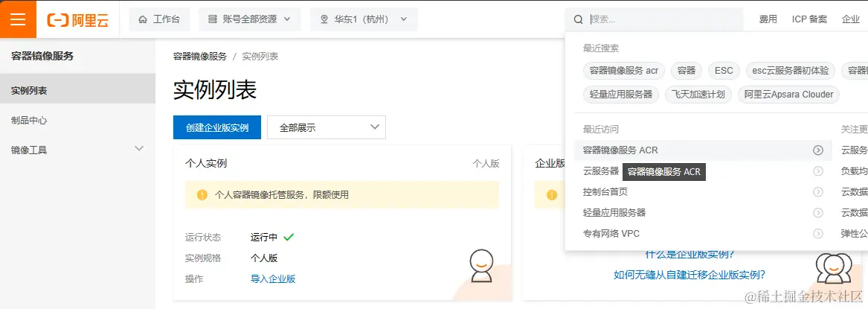Click the home icon beside 工作台

coord(143,19)
